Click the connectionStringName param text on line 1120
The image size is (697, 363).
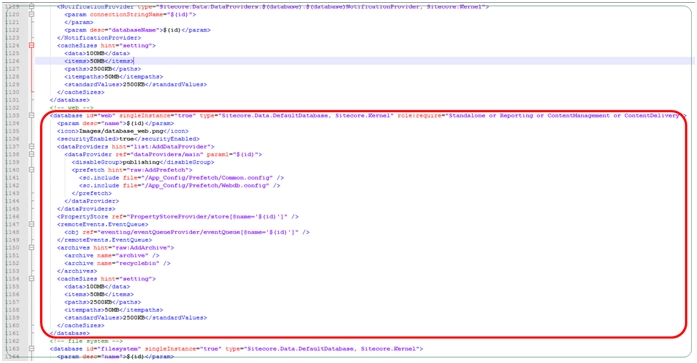pyautogui.click(x=130, y=14)
